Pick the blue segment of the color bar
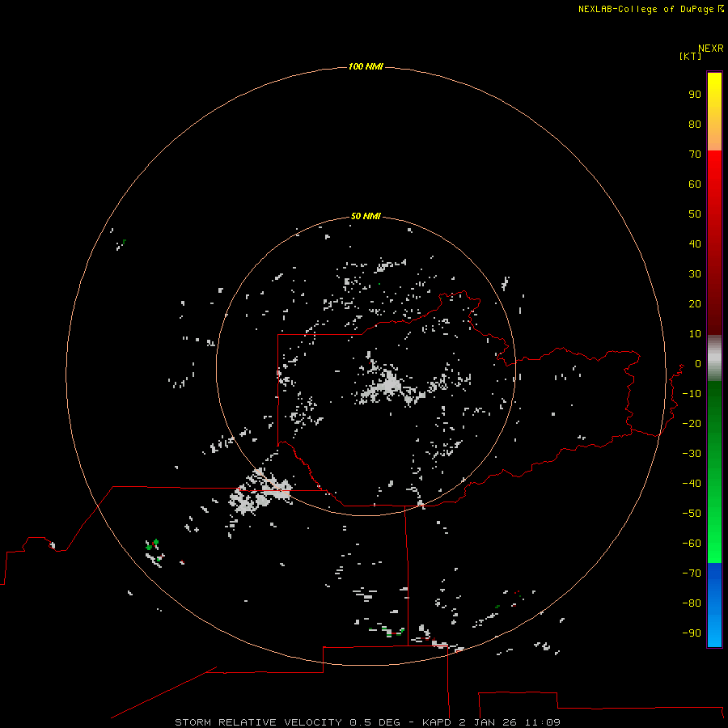 pyautogui.click(x=714, y=605)
